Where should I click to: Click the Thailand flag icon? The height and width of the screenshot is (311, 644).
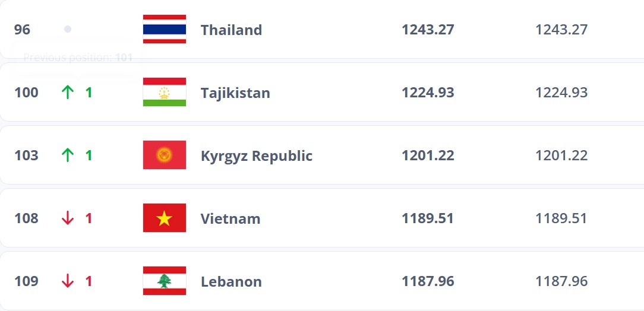[165, 30]
